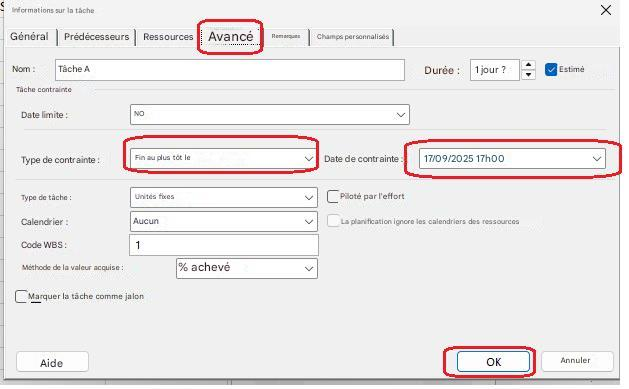The height and width of the screenshot is (389, 629).
Task: Open the Ressources tab
Action: pyautogui.click(x=168, y=36)
